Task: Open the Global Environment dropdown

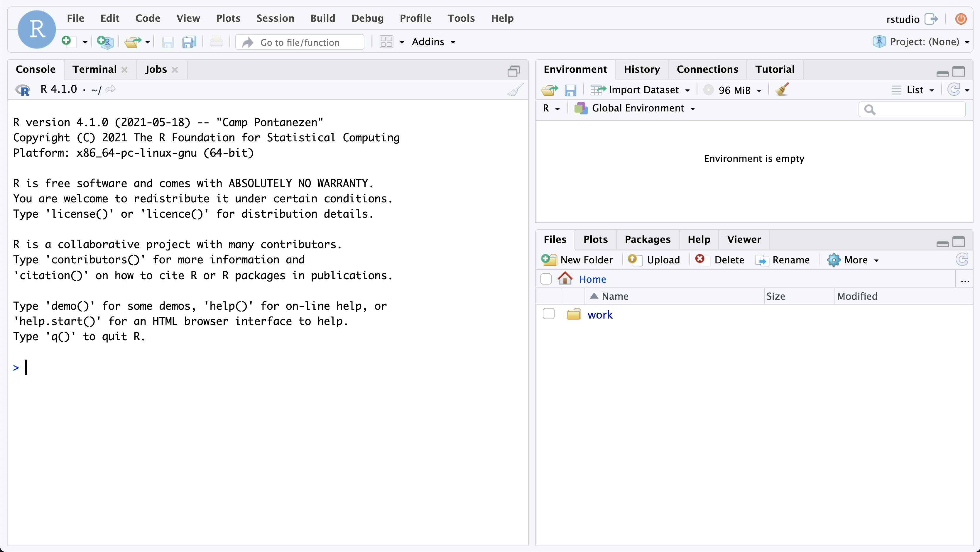Action: [635, 108]
